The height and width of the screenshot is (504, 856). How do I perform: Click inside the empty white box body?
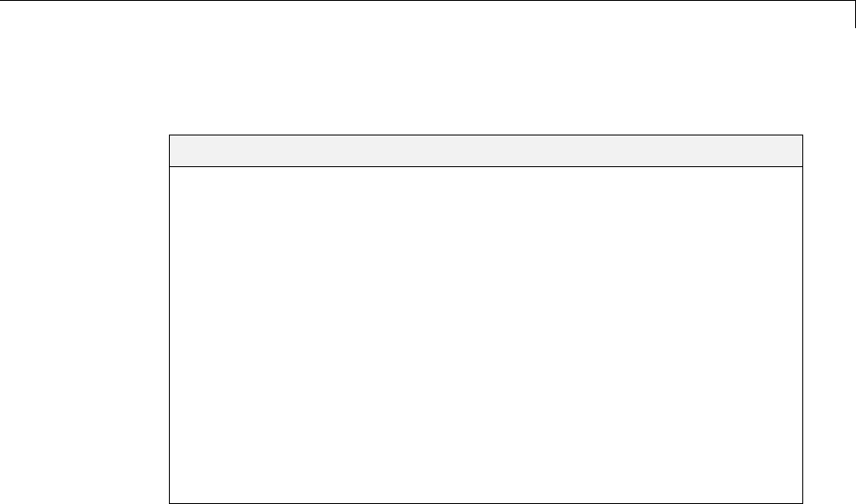(486, 335)
